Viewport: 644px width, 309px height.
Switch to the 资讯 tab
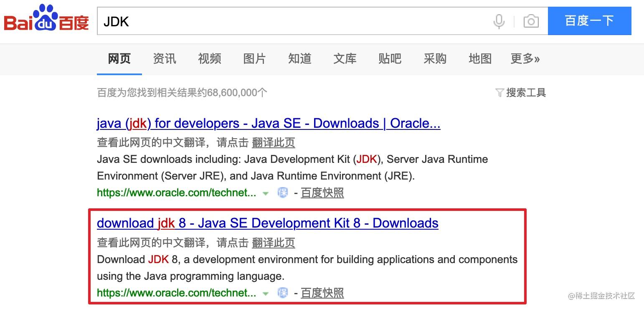(x=164, y=59)
